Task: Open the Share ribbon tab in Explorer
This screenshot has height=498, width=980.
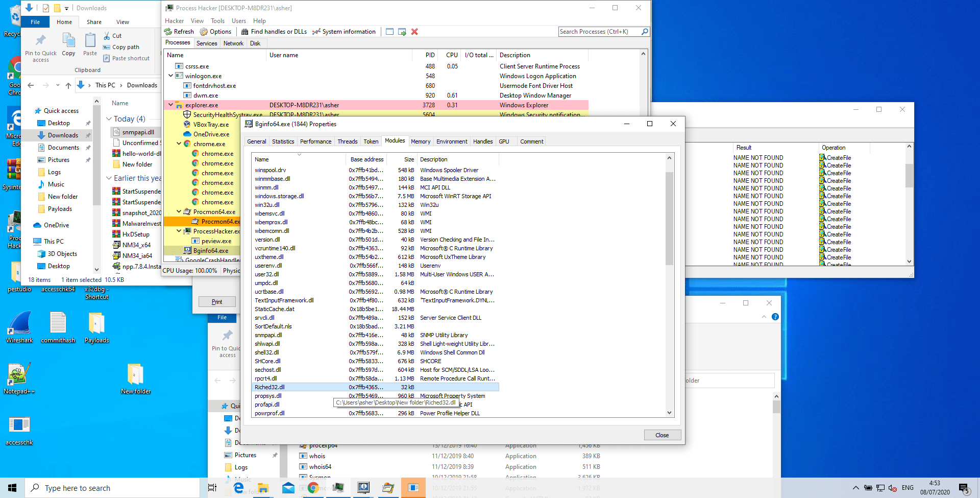Action: [94, 22]
